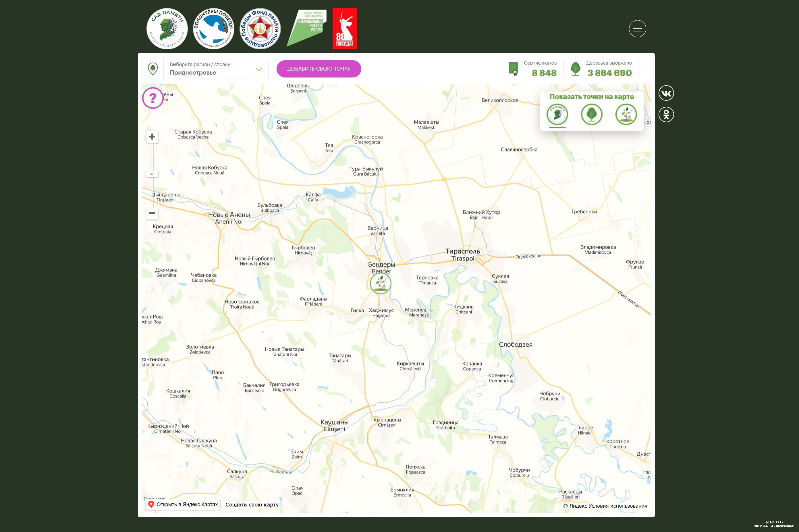
Task: Click the Гура-Быкулуй map label
Action: (x=366, y=171)
